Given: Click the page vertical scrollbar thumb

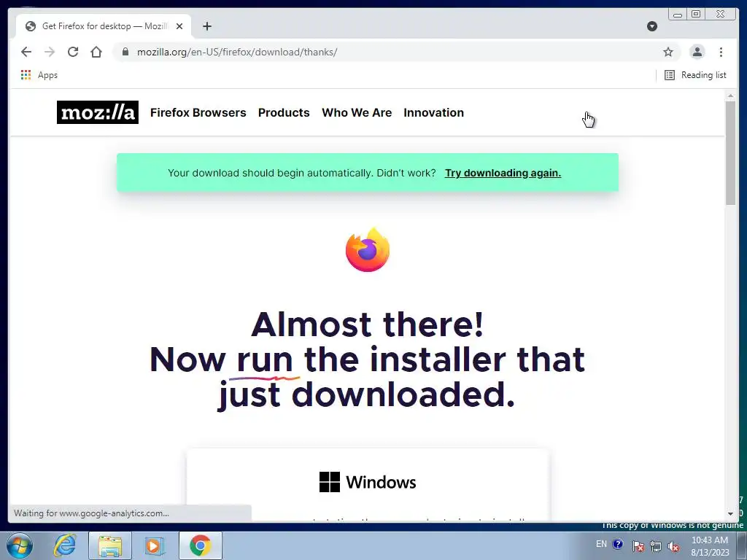Looking at the screenshot, I should (730, 153).
